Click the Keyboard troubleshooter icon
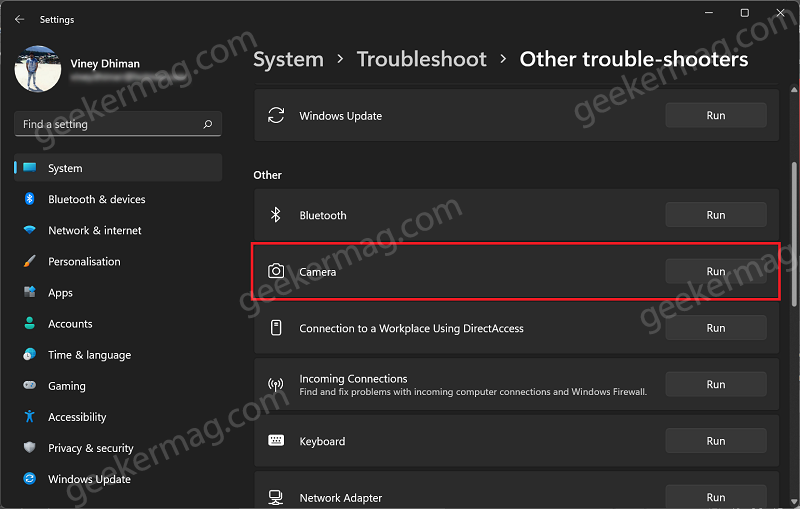 point(276,440)
